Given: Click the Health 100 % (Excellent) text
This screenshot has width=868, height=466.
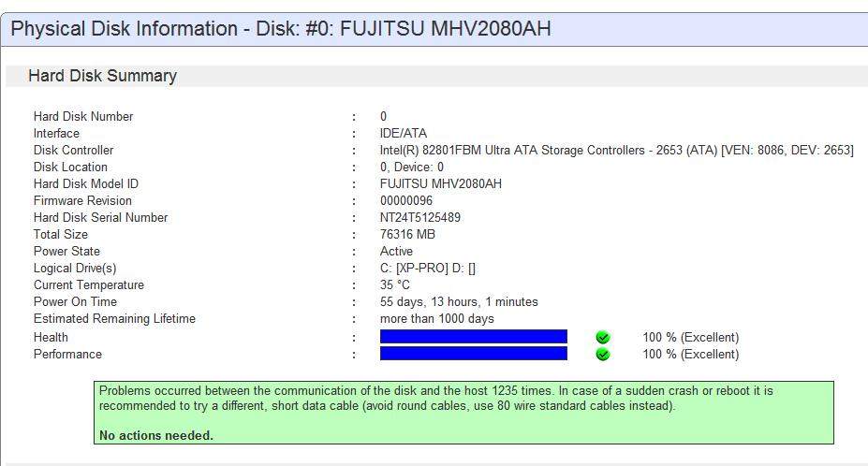Looking at the screenshot, I should 691,337.
